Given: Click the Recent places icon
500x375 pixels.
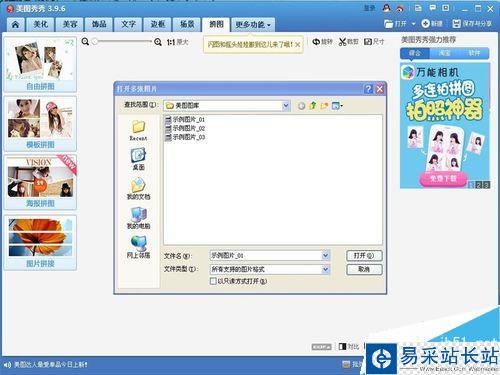Looking at the screenshot, I should 138,130.
